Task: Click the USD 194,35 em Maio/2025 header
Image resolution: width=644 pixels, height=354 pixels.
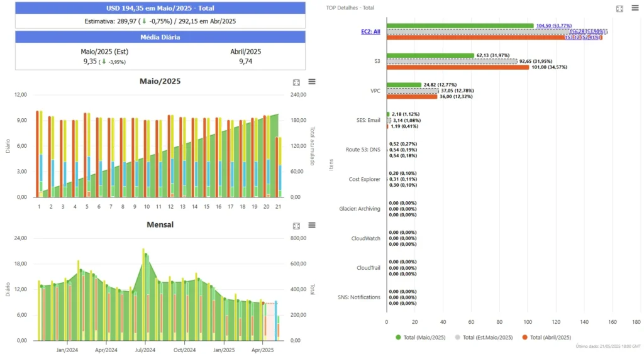Action: 160,8
